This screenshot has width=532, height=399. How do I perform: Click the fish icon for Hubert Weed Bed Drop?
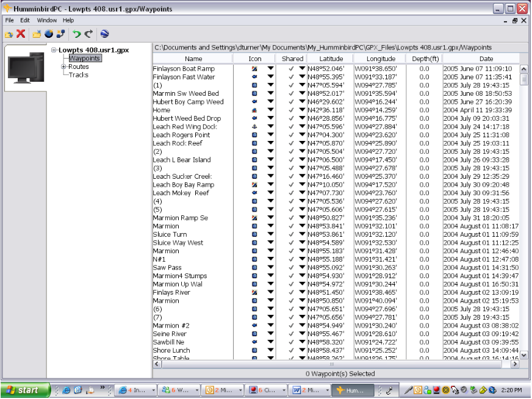(x=254, y=118)
